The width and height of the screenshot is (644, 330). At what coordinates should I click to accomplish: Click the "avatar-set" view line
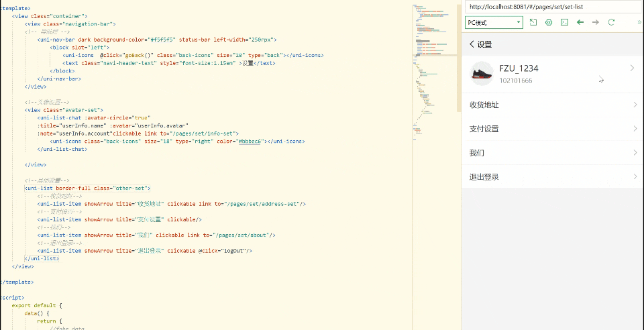(x=64, y=110)
